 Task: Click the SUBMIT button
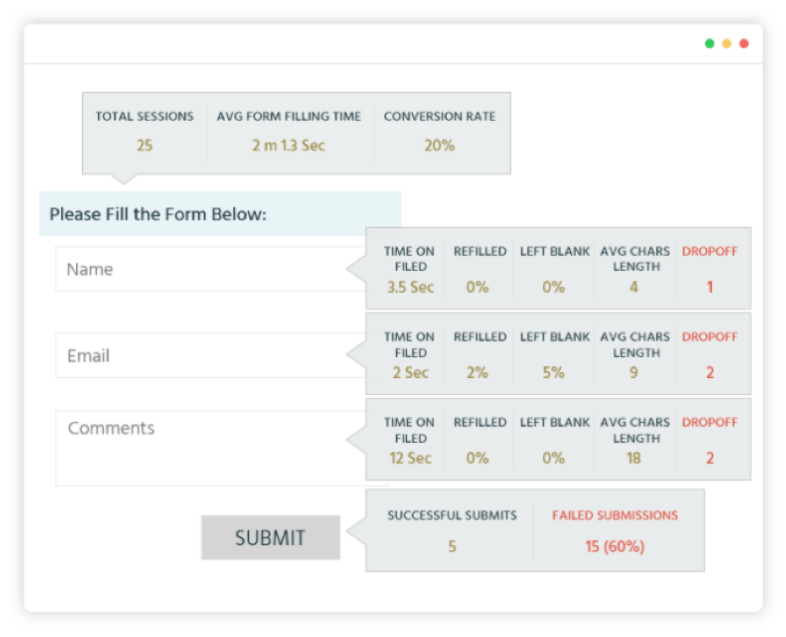271,537
